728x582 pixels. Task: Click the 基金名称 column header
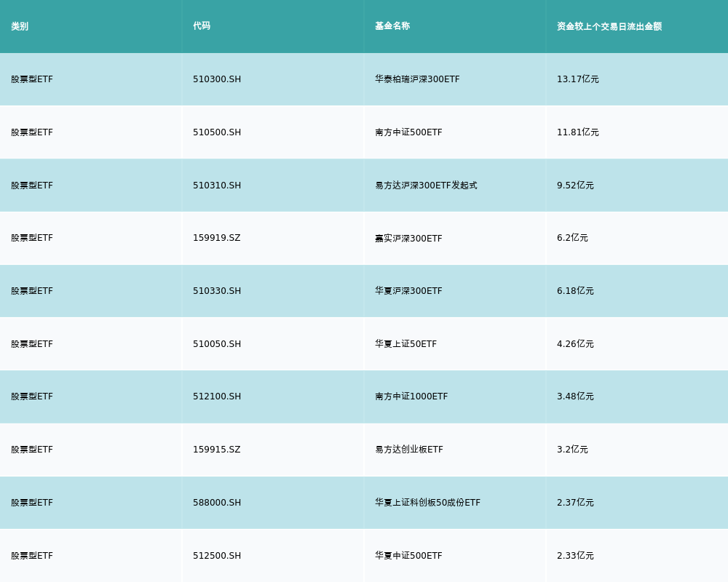tap(392, 26)
